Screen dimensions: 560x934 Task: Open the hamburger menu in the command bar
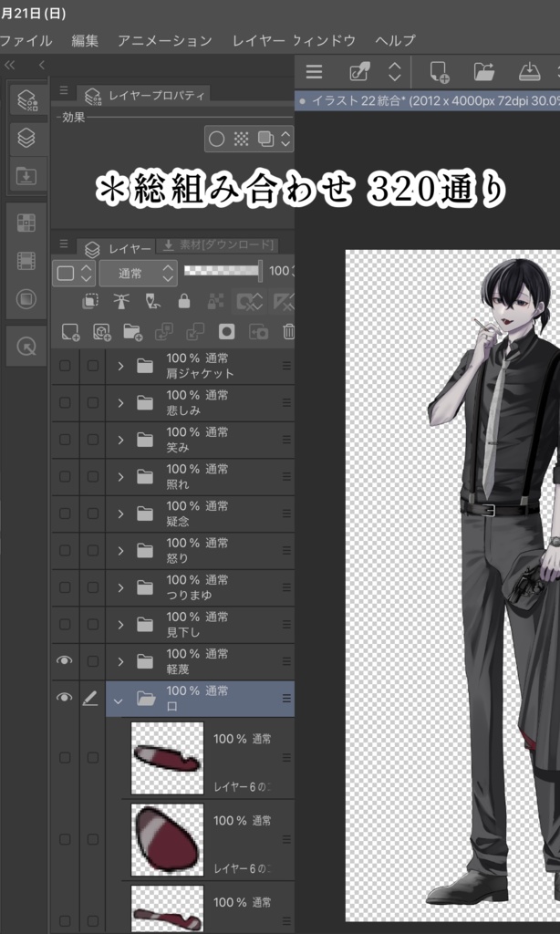314,72
